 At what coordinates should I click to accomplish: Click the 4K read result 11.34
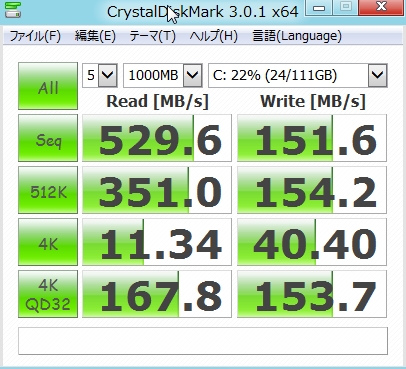(x=157, y=242)
